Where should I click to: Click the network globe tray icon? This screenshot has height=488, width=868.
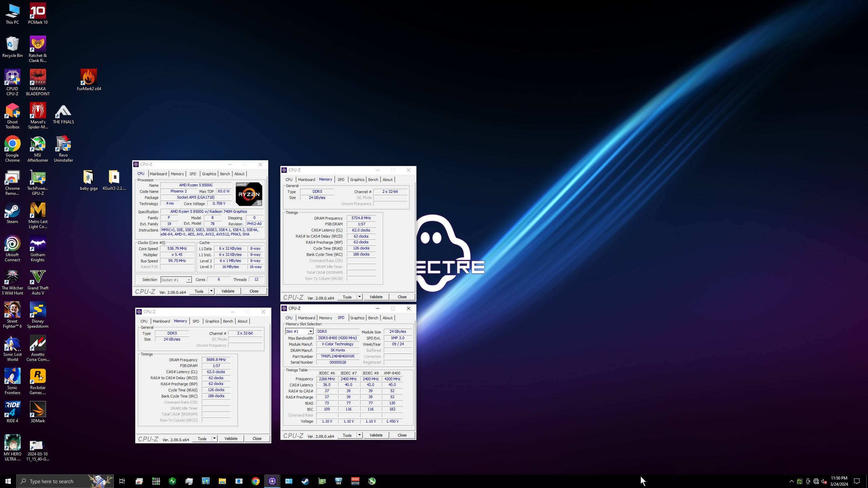coord(816,481)
